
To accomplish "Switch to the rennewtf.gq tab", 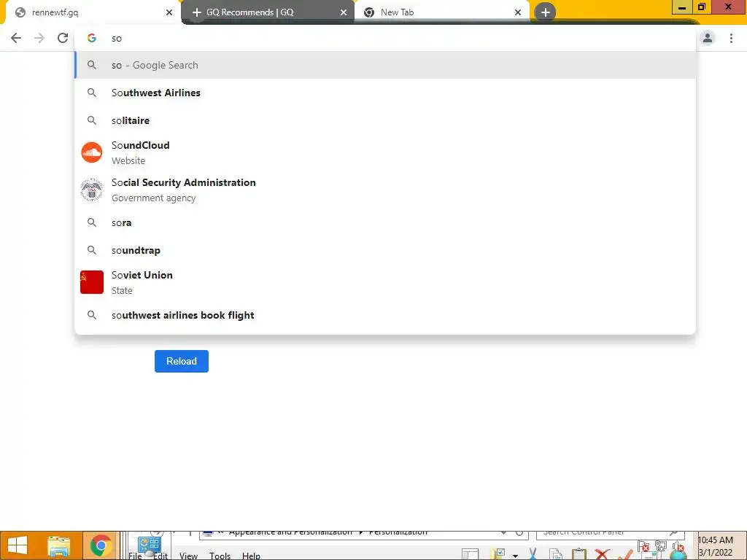I will [90, 12].
